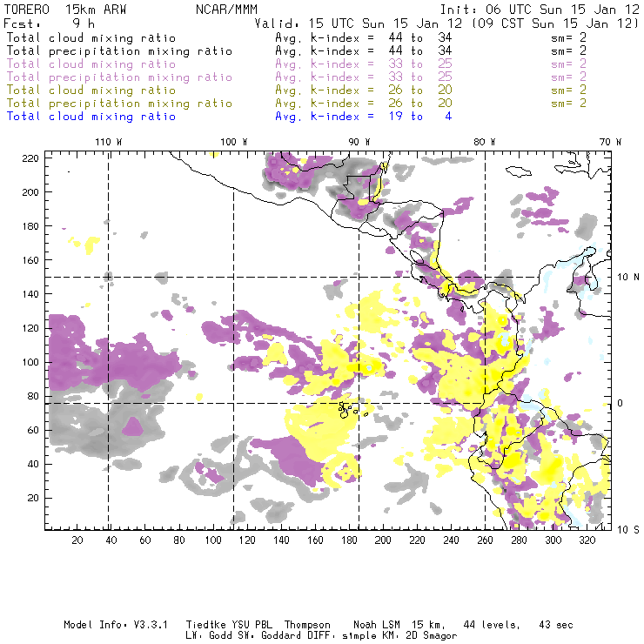Screen dimensions: 644x644
Task: Click the "20" label on the horizontal axis
Action: coord(77,540)
